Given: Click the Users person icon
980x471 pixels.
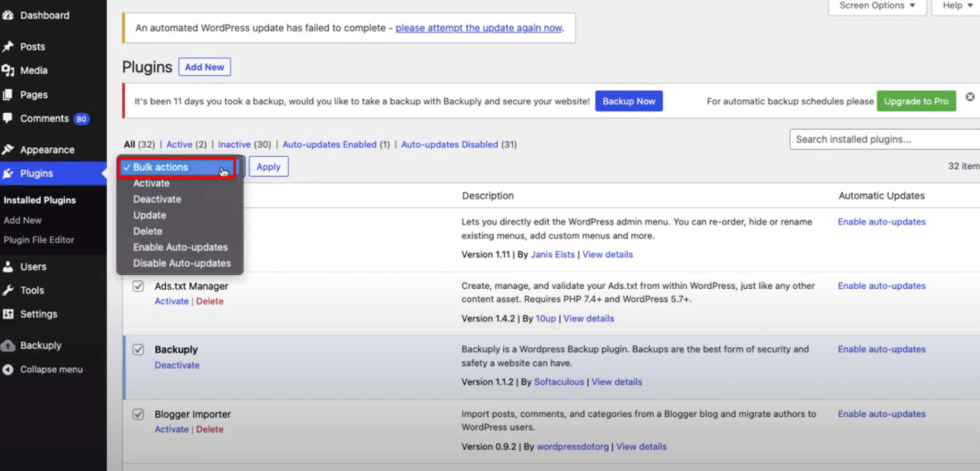Looking at the screenshot, I should pos(8,266).
